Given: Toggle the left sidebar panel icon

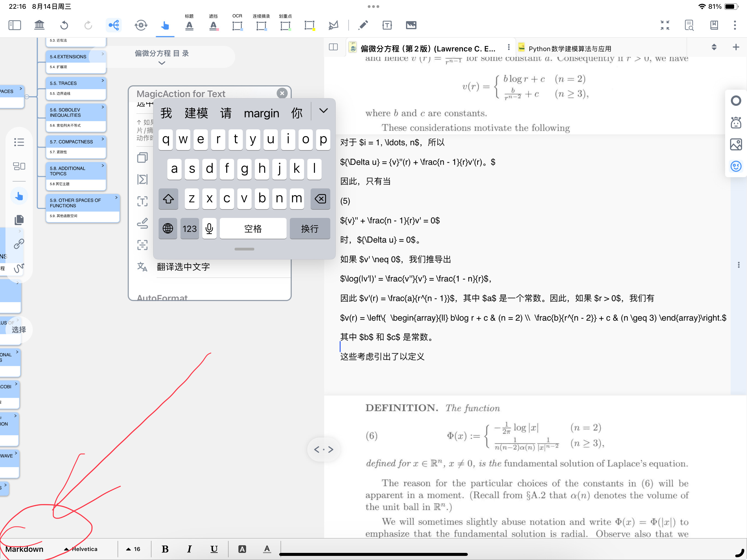Looking at the screenshot, I should coord(14,25).
